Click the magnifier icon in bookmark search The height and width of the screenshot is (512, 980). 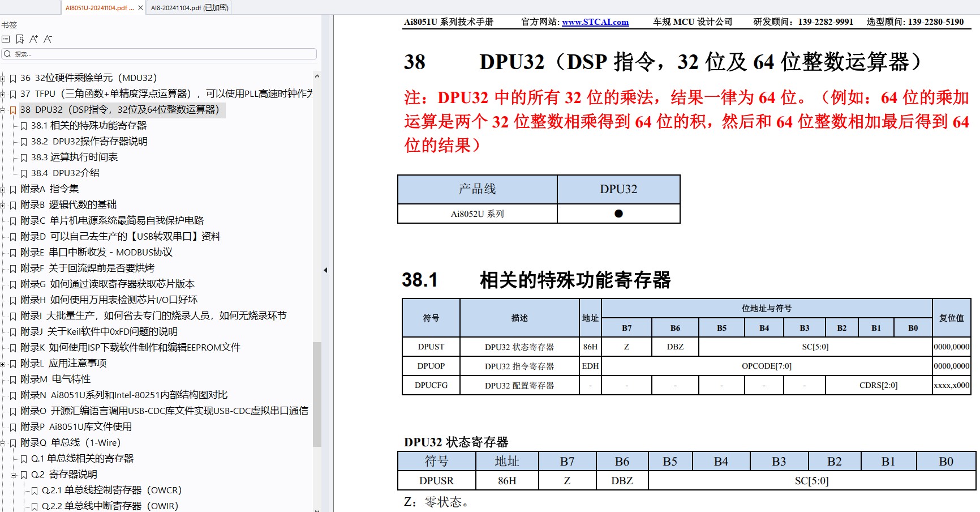pyautogui.click(x=7, y=54)
